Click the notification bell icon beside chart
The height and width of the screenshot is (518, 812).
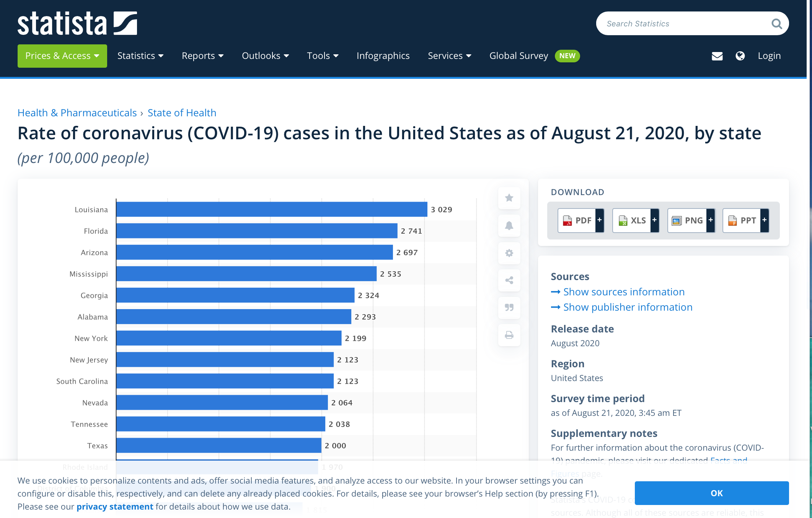(x=509, y=225)
